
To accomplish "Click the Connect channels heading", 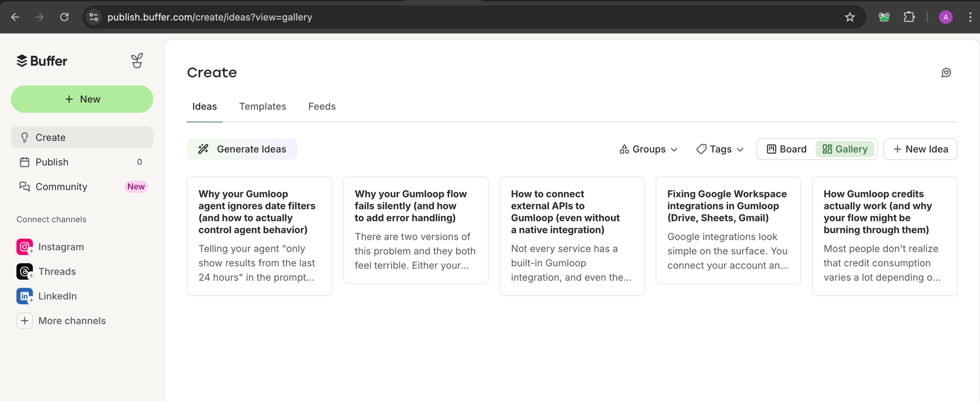I will 51,219.
